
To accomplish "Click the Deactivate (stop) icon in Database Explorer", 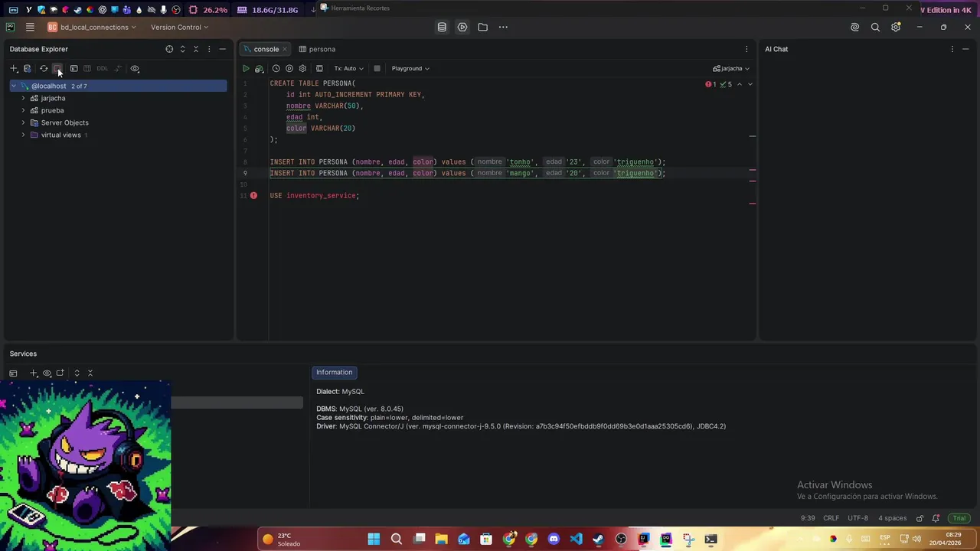I will pyautogui.click(x=57, y=69).
